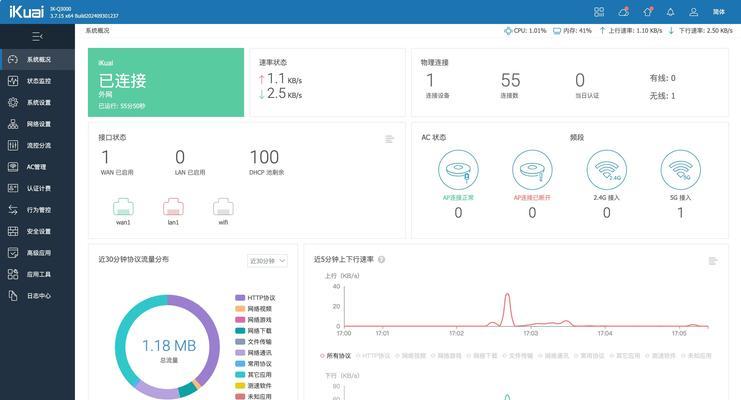
Task: Open the cloud icon in header
Action: coord(623,12)
